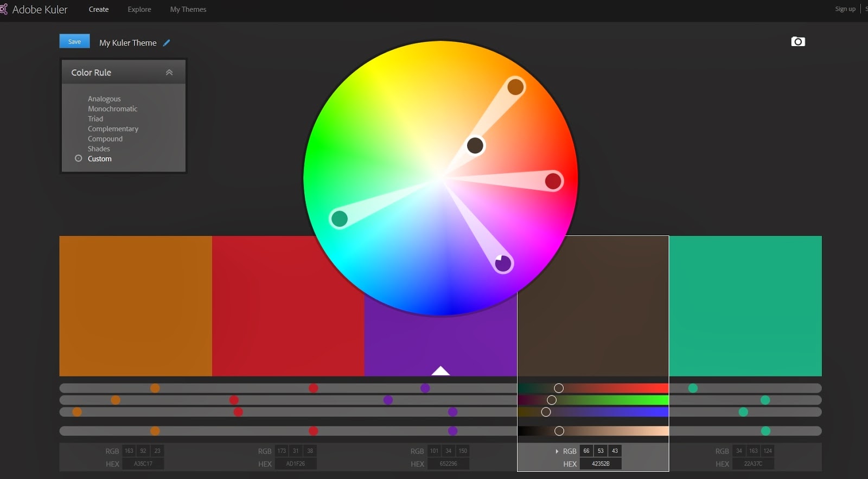This screenshot has height=479, width=868.
Task: Collapse the Color Rule panel with double chevron
Action: [x=169, y=72]
